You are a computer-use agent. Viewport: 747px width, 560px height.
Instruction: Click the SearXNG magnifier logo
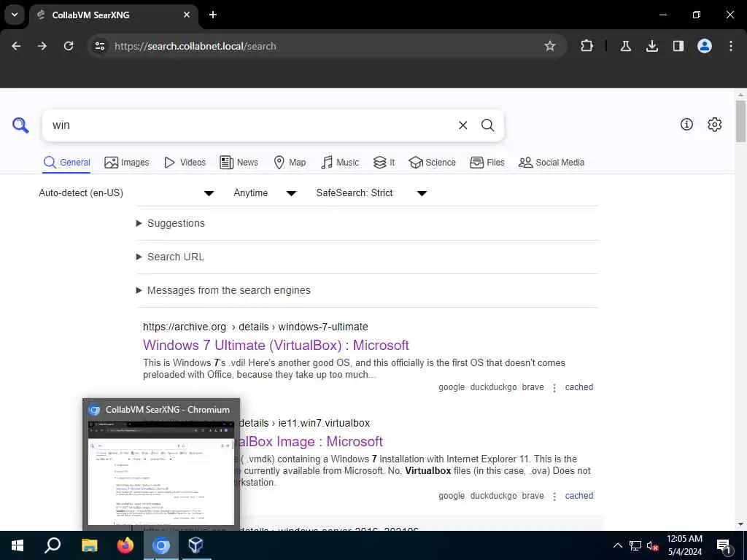[20, 125]
